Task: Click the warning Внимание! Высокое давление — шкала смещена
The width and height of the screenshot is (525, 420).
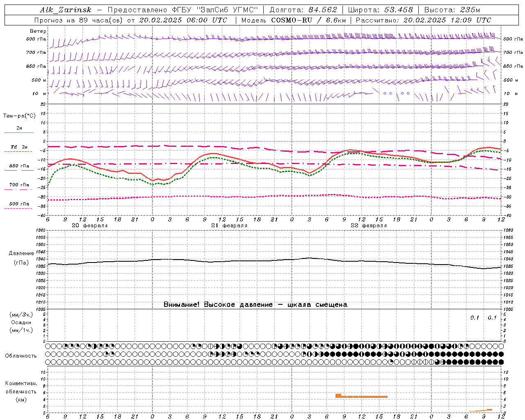Action: [x=256, y=304]
